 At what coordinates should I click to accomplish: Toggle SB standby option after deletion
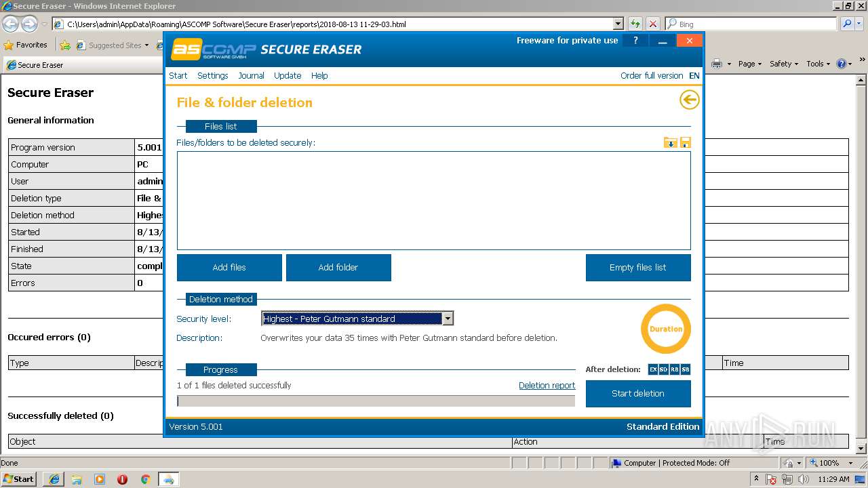point(686,369)
